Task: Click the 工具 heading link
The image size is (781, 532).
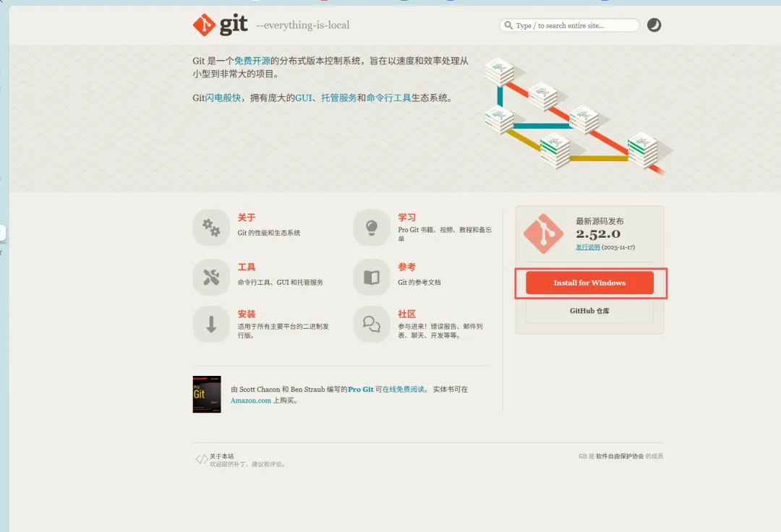Action: [247, 267]
